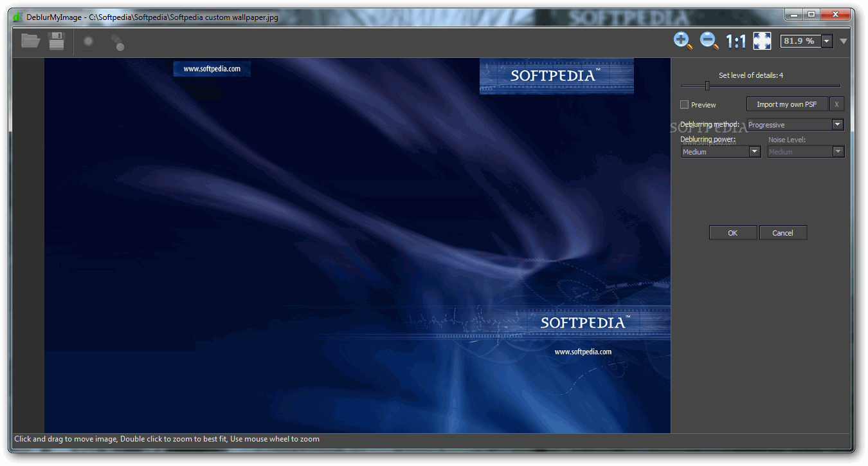
Task: Zoom out with the minus magnifier
Action: (709, 41)
